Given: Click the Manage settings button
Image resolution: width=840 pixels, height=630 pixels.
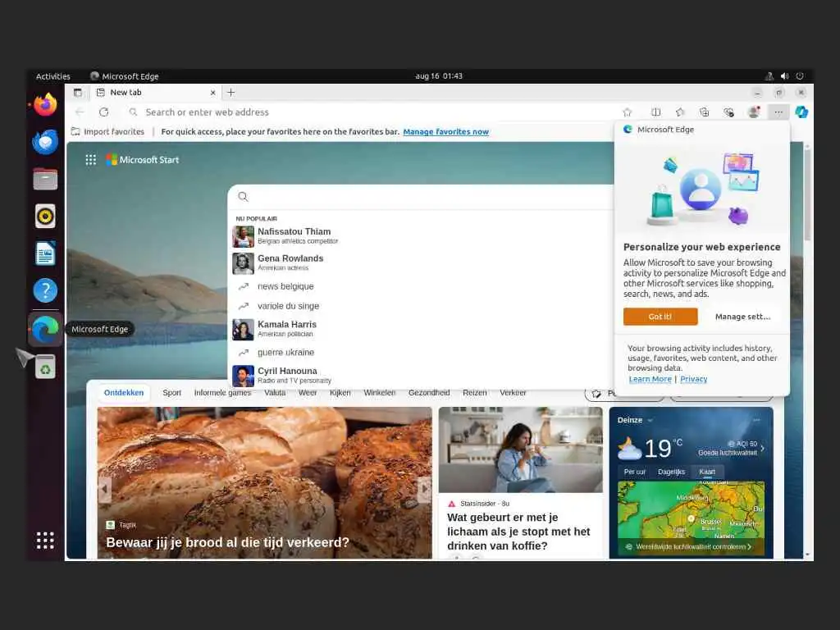Looking at the screenshot, I should point(742,317).
